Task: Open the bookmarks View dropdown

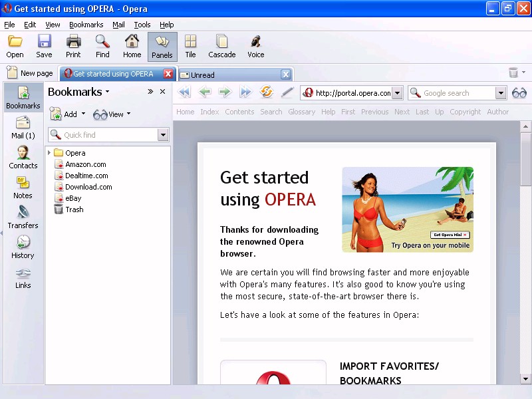Action: [x=112, y=114]
